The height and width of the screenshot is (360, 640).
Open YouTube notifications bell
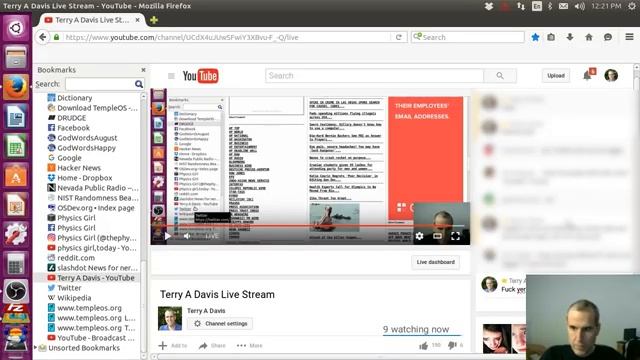[587, 76]
